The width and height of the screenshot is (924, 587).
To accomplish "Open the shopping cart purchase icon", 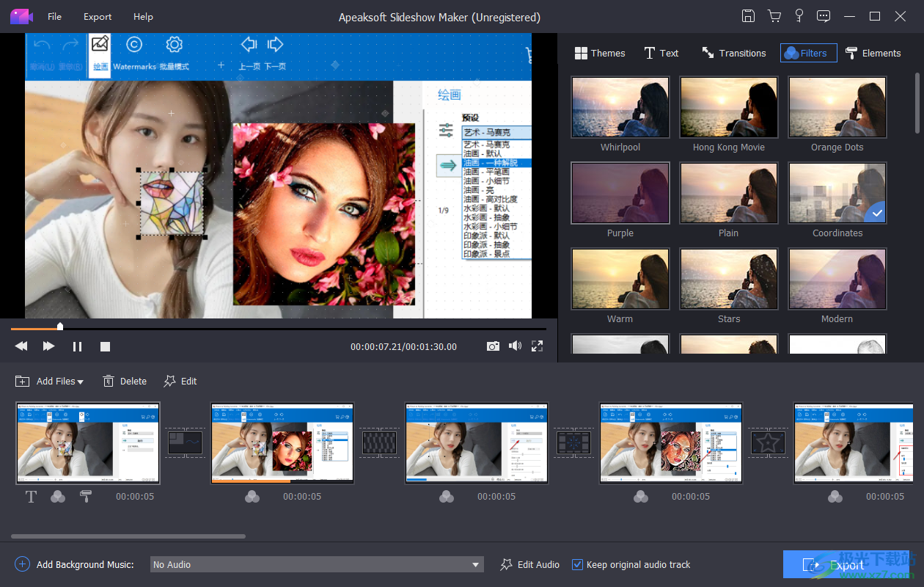I will pos(774,15).
